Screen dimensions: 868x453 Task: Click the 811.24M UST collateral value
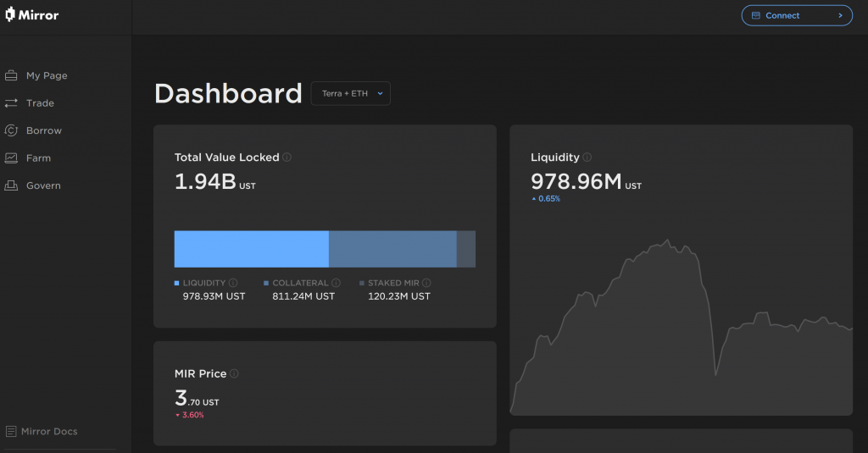click(x=303, y=296)
